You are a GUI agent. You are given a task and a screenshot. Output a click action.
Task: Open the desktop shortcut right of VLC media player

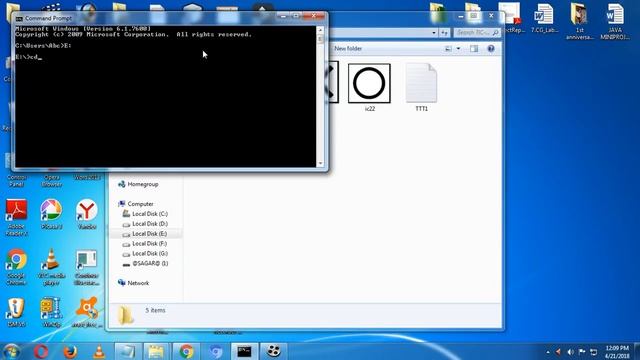87,267
